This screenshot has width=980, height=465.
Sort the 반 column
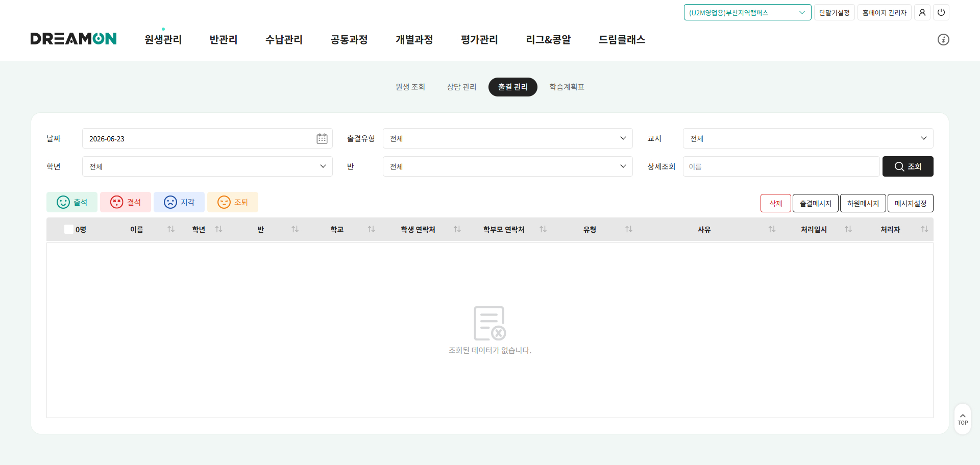[x=295, y=229]
